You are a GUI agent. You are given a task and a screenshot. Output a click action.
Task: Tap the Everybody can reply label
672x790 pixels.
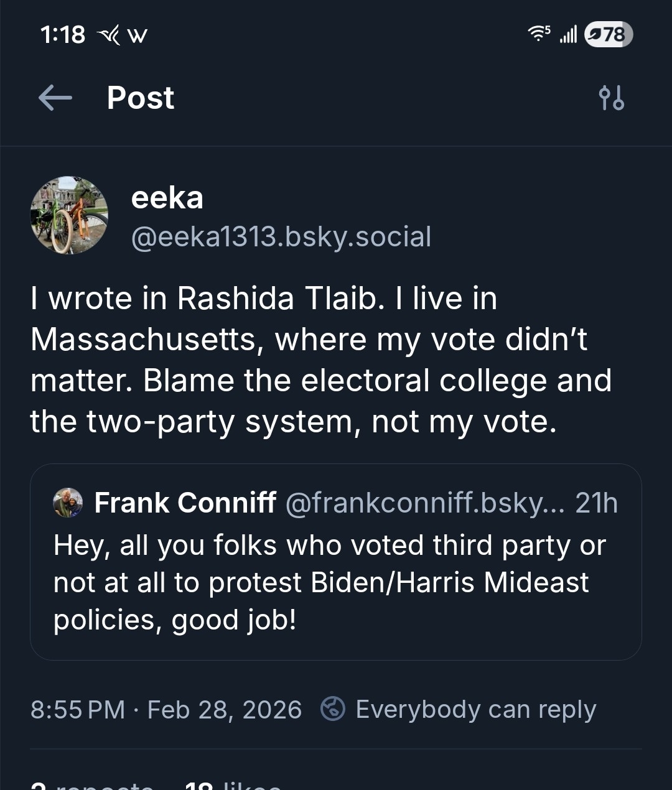475,709
